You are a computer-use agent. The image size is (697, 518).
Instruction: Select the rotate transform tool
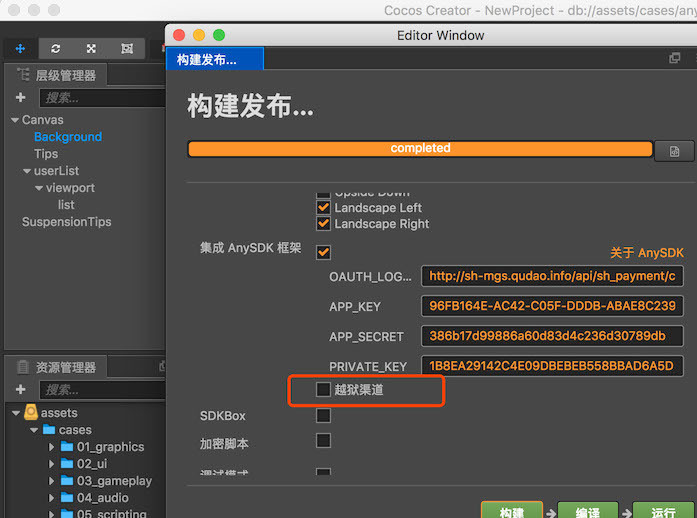(x=56, y=48)
